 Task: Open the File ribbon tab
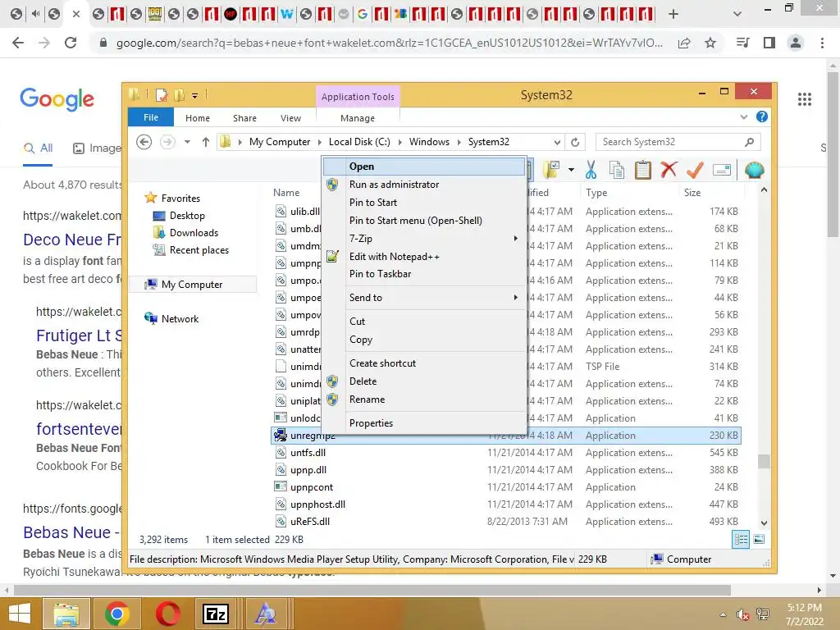151,117
